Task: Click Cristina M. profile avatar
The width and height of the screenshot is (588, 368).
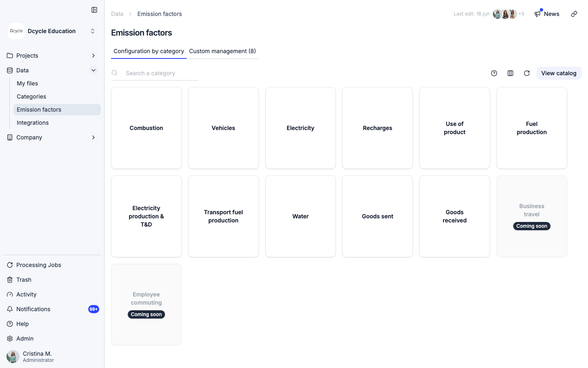Action: coord(13,357)
